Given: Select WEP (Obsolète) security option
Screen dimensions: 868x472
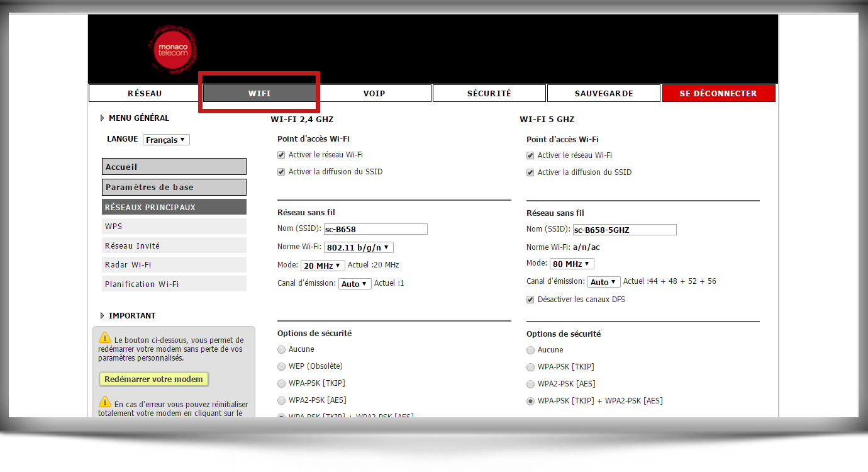Looking at the screenshot, I should 282,366.
